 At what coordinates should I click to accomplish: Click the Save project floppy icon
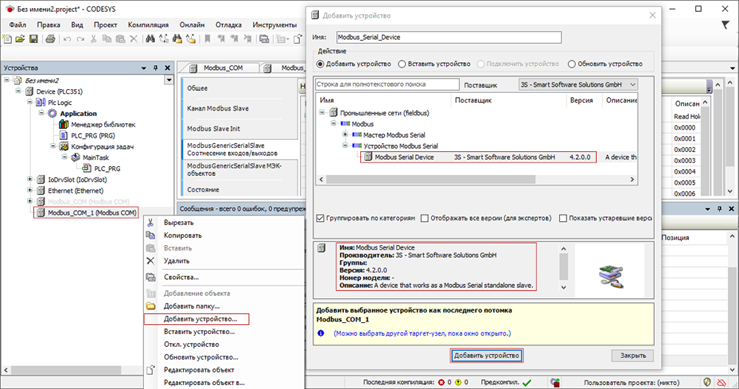[33, 39]
